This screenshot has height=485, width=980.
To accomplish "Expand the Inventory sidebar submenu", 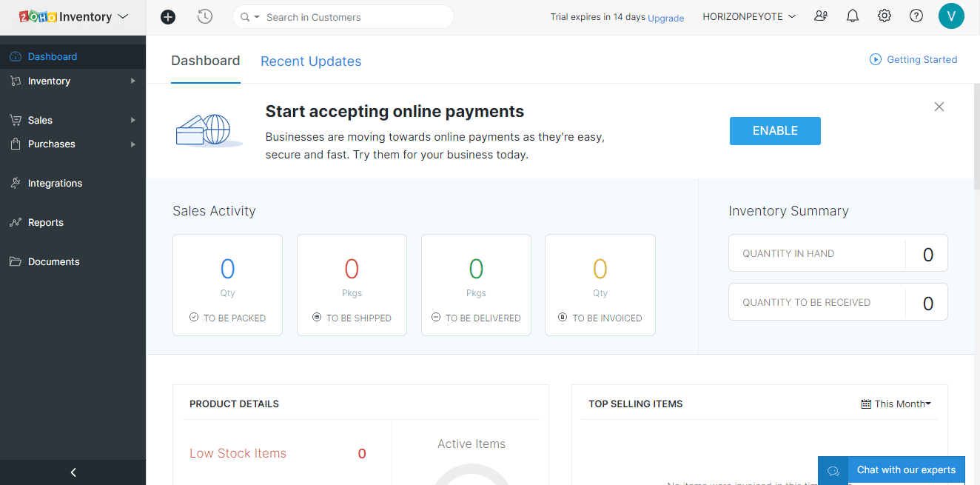I will point(133,81).
